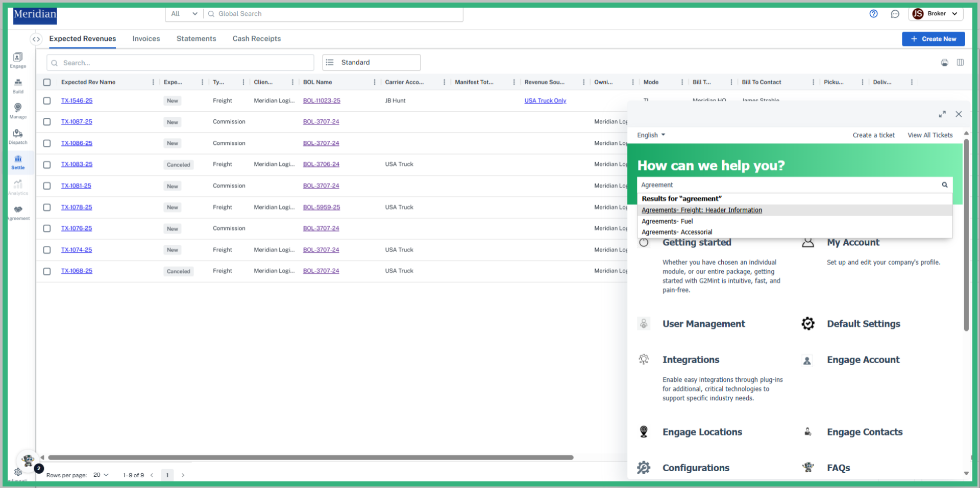Switch to the Invoices tab
Screen dimensions: 980x488
tap(146, 39)
